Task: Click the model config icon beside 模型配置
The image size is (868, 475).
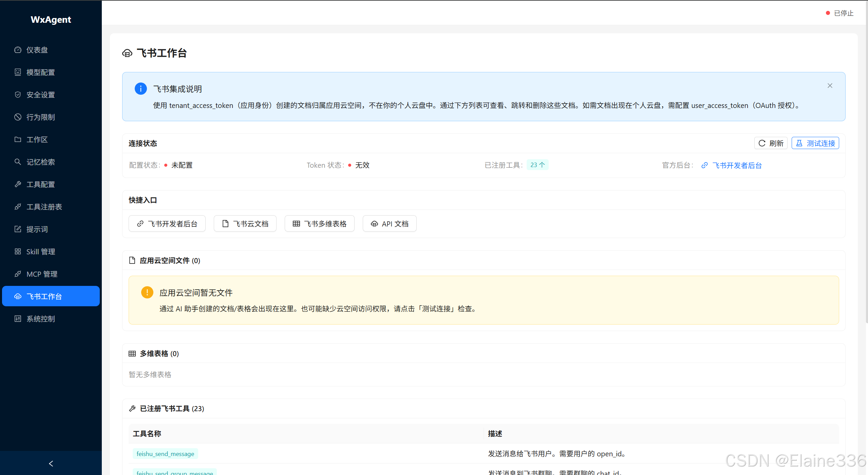Action: point(18,72)
